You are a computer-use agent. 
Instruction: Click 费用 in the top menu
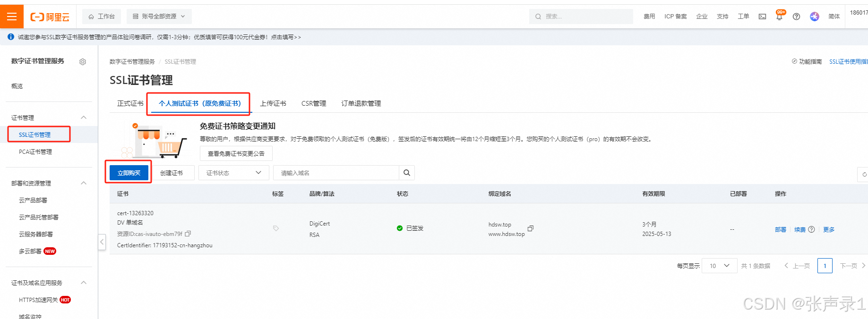pyautogui.click(x=649, y=17)
